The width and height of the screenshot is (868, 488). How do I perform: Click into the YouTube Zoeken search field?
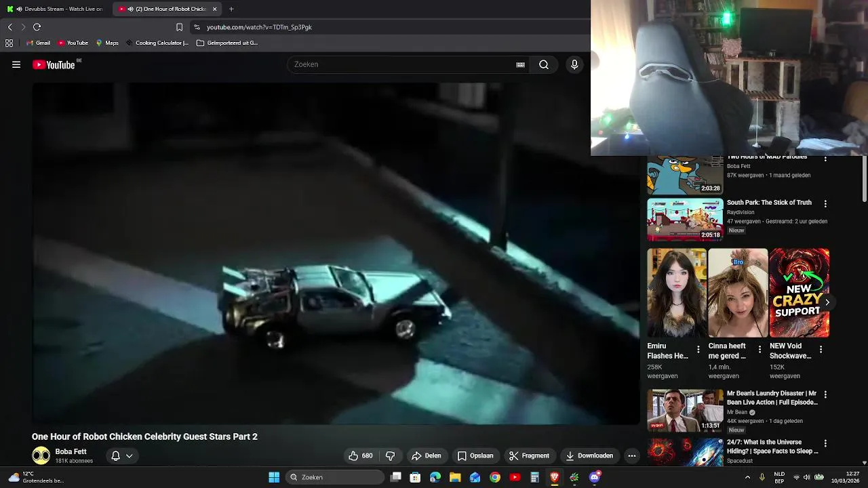tap(403, 64)
